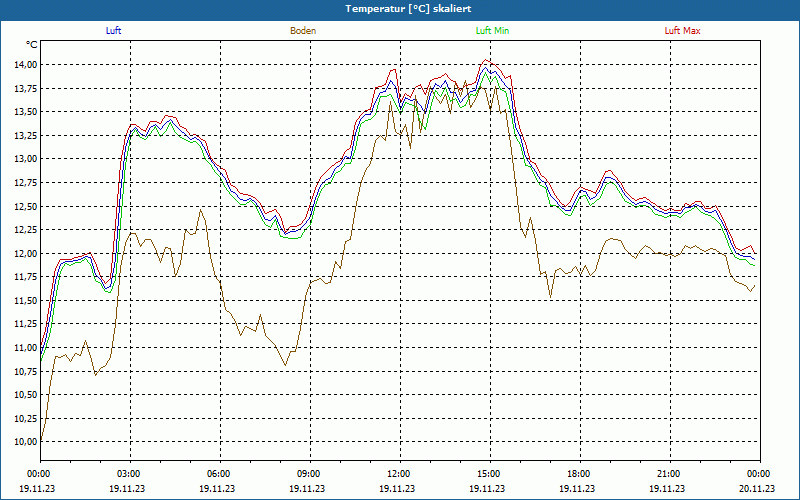Click the 09:00 time axis label
800x500 pixels.
pyautogui.click(x=309, y=474)
